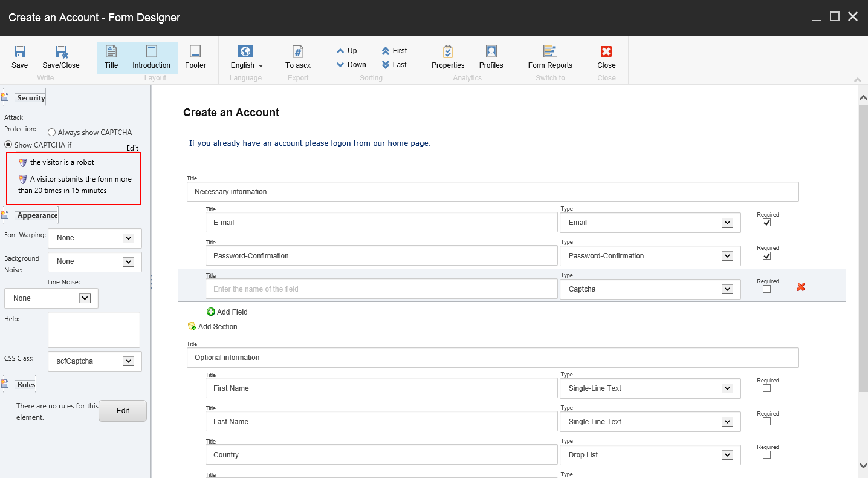Open the Type dropdown for the Country field
Viewport: 868px width, 478px height.
pyautogui.click(x=727, y=455)
